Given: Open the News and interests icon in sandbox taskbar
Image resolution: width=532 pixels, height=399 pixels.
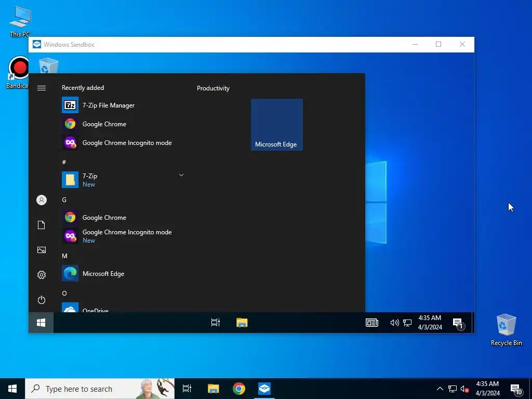Looking at the screenshot, I should pyautogui.click(x=372, y=323).
